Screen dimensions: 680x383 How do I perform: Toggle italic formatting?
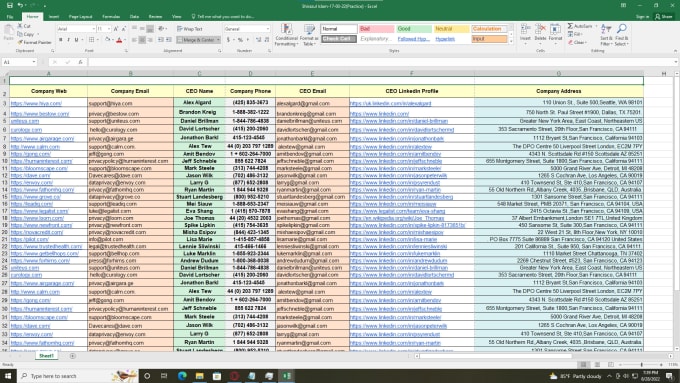(68, 40)
